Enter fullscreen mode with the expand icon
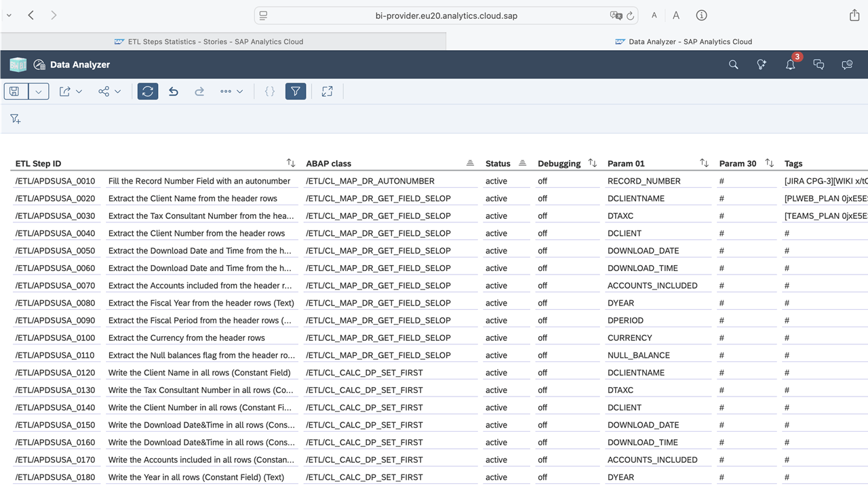Viewport: 868px width, 488px height. pos(327,91)
